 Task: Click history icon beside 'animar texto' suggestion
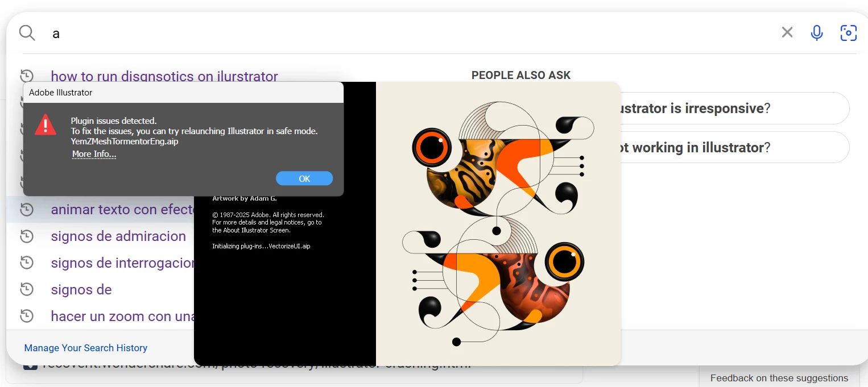pos(27,209)
